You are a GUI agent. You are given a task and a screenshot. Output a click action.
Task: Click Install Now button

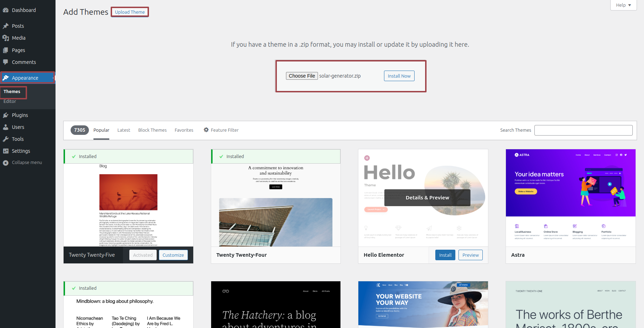point(399,76)
